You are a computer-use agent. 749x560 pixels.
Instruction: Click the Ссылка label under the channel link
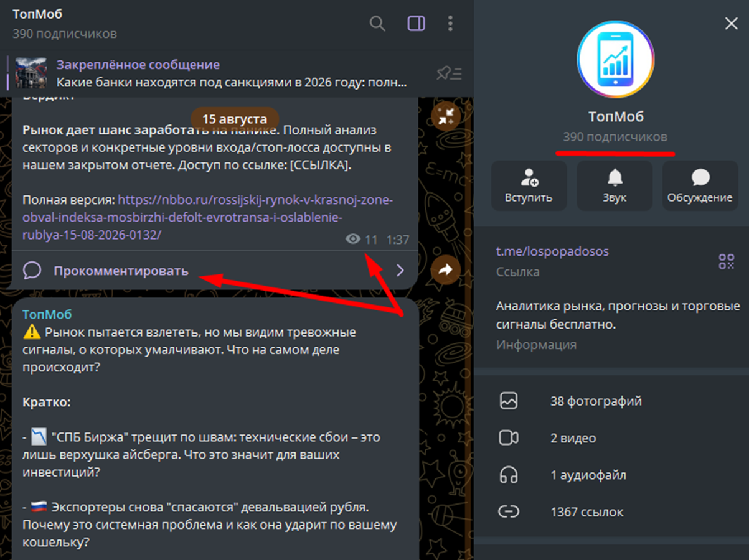point(518,272)
